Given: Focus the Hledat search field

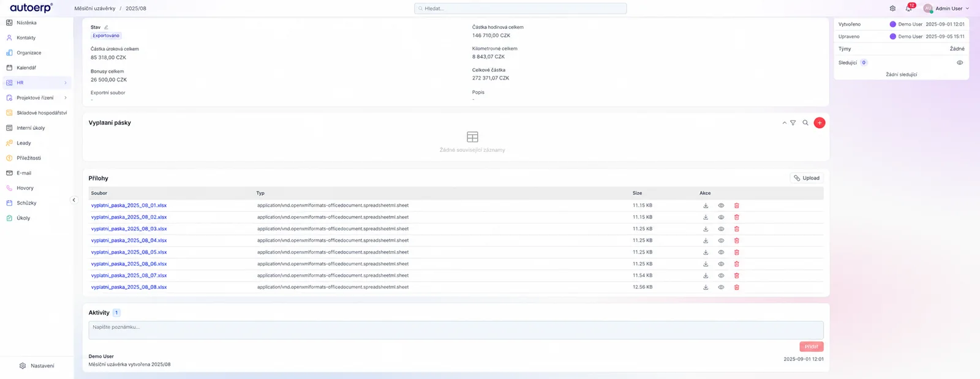Looking at the screenshot, I should tap(521, 9).
